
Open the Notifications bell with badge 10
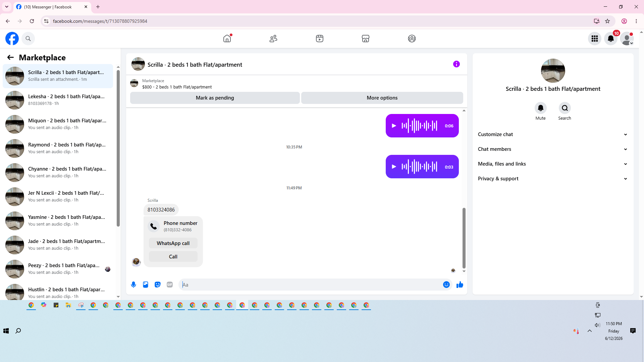611,39
